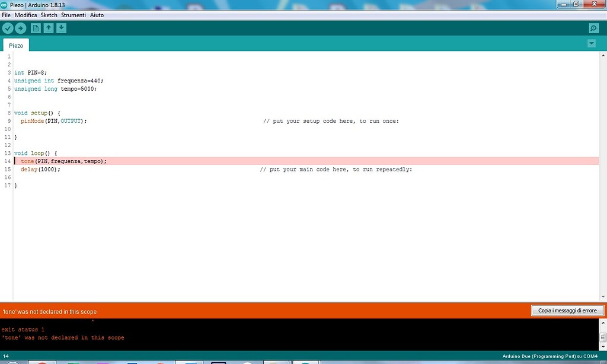607x364 pixels.
Task: Create a new sketch via the New icon
Action: pyautogui.click(x=35, y=27)
